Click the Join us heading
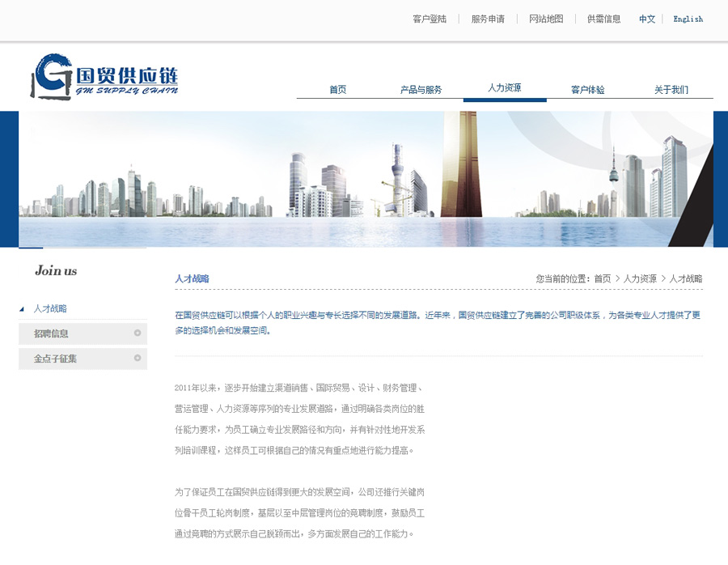The image size is (728, 565). click(56, 270)
